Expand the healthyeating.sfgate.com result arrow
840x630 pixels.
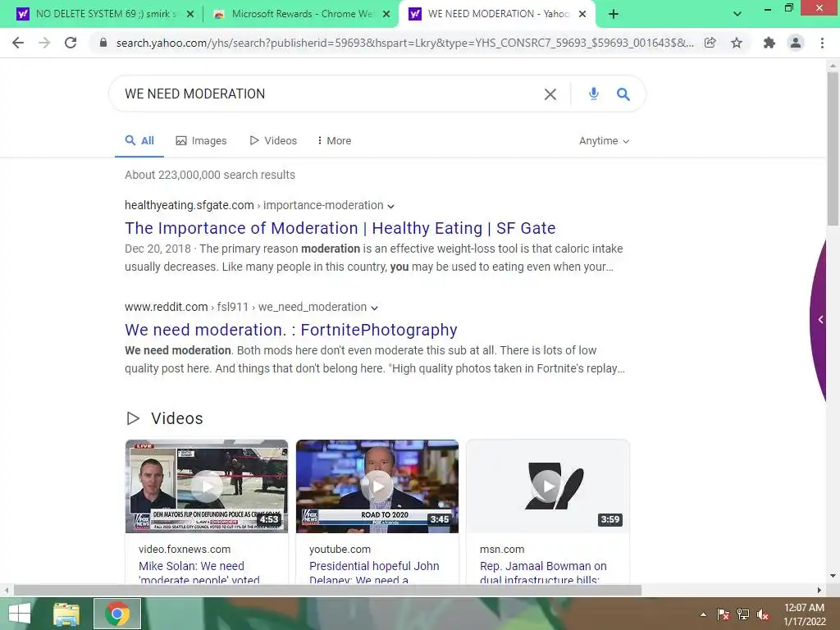click(391, 206)
